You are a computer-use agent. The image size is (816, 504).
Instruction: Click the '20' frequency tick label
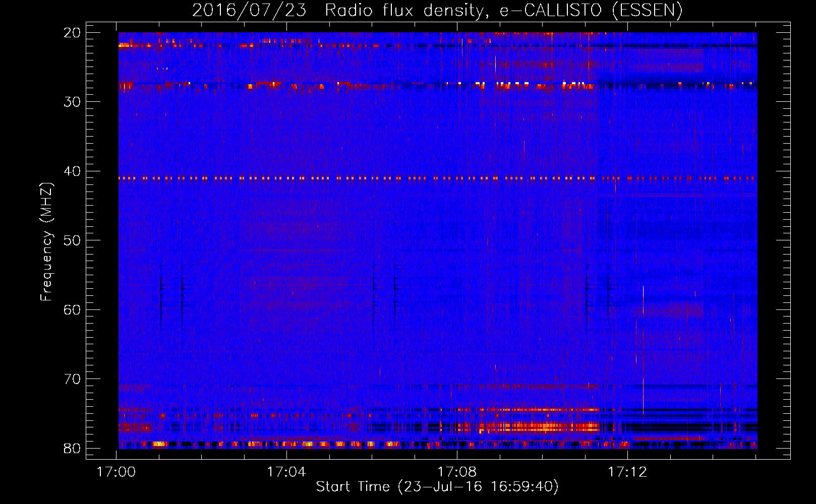point(73,33)
